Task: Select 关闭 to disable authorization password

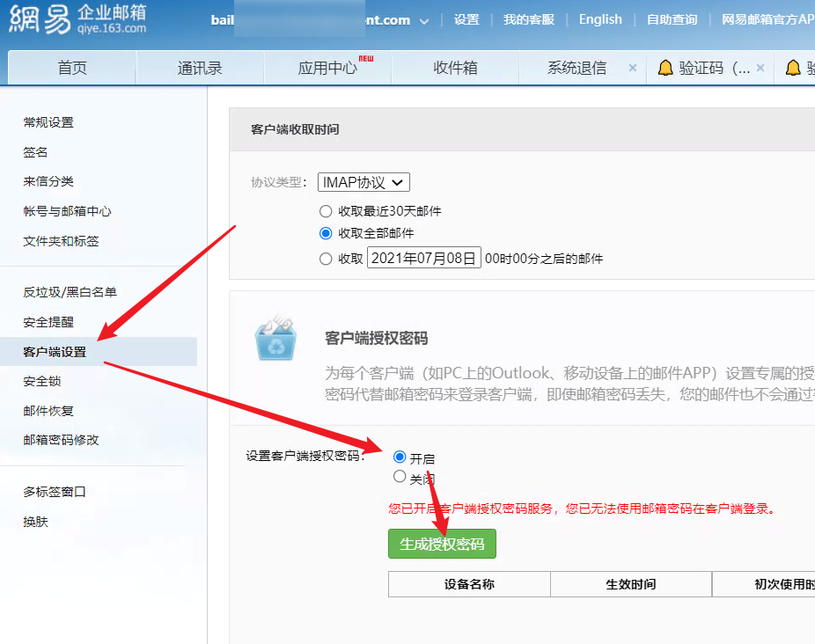Action: (399, 476)
